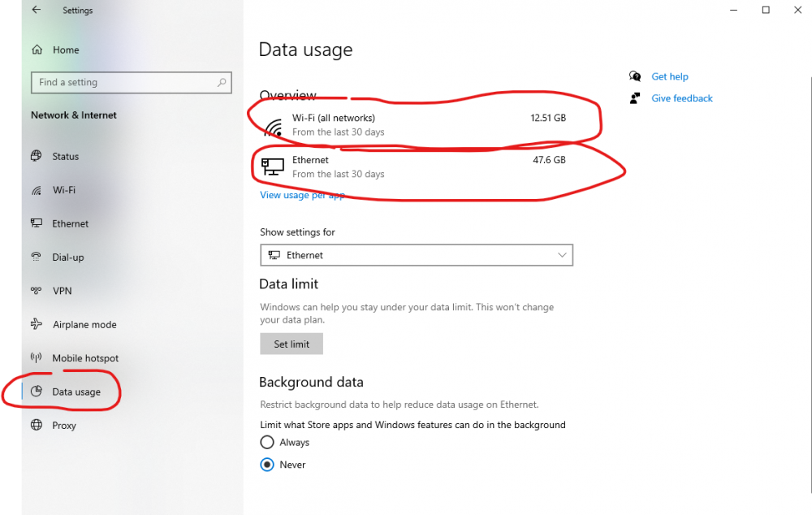Viewport: 812px width, 515px height.
Task: Click the page vertical scrollbar
Action: (810, 285)
